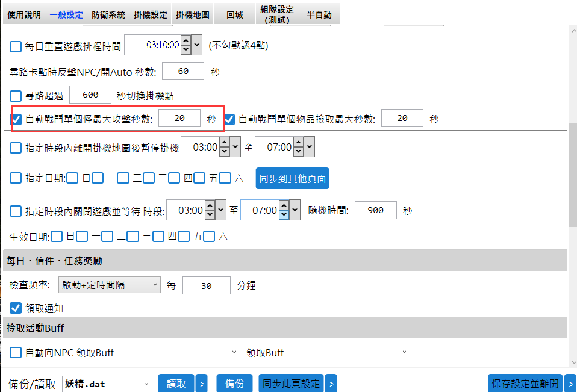Enable 指定時段內關閉遊戲並等待 checkbox
The width and height of the screenshot is (577, 392).
click(x=16, y=211)
